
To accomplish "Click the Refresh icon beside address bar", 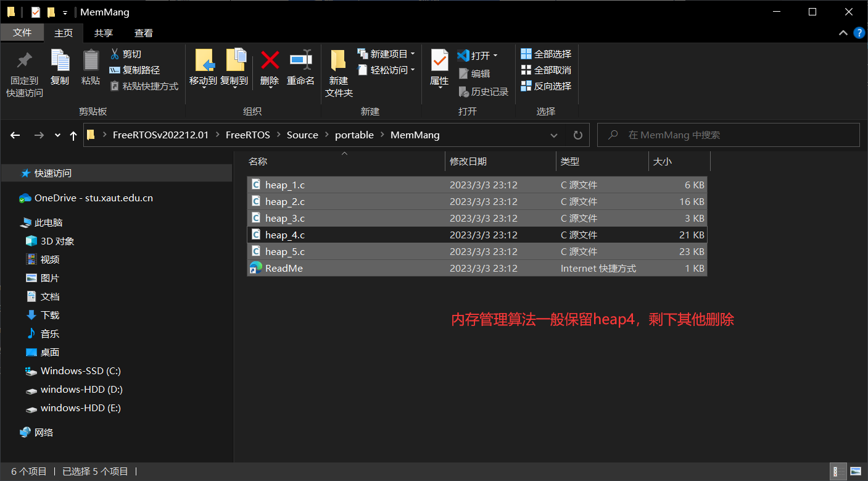I will (x=577, y=135).
